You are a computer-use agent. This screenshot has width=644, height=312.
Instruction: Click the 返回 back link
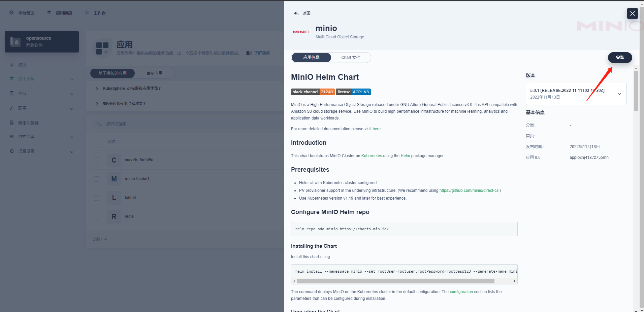[306, 13]
